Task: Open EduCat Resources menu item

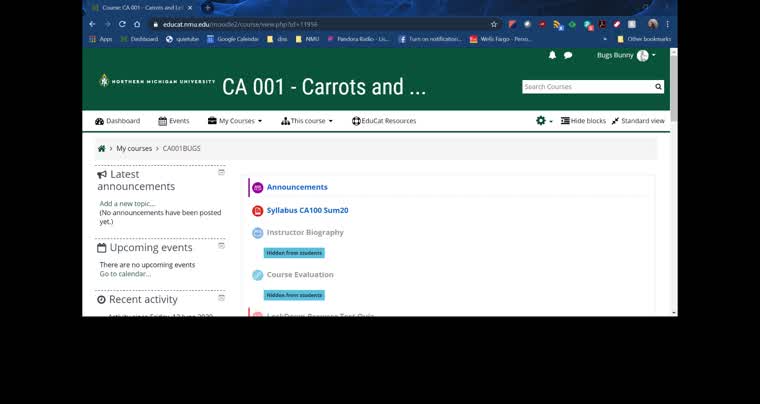Action: click(x=384, y=121)
